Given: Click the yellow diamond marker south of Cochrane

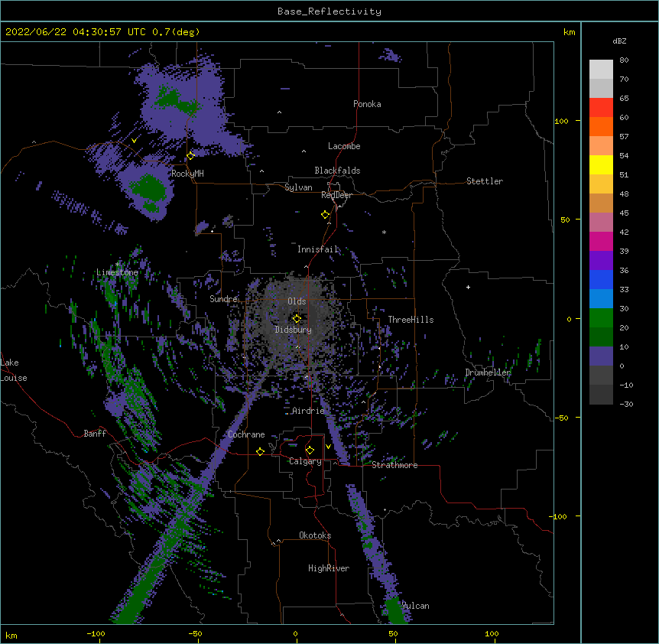Looking at the screenshot, I should 260,451.
